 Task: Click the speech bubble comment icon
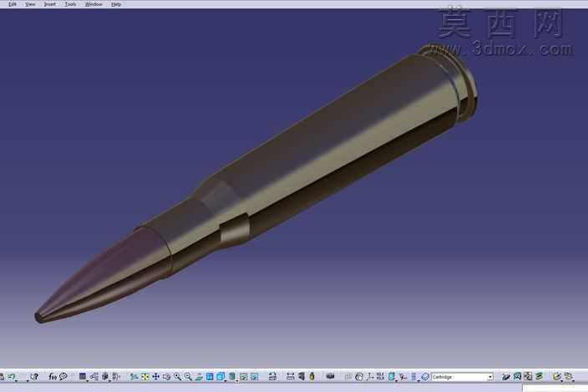pyautogui.click(x=63, y=376)
